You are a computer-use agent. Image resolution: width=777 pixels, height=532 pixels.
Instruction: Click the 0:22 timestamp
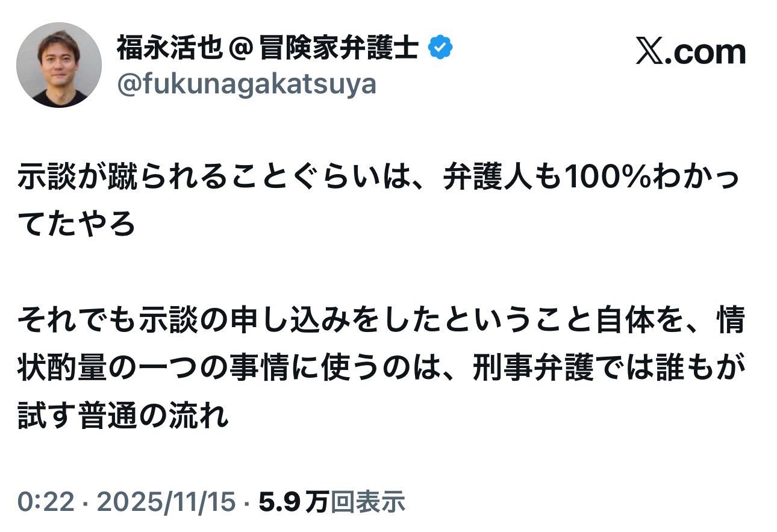[x=45, y=501]
